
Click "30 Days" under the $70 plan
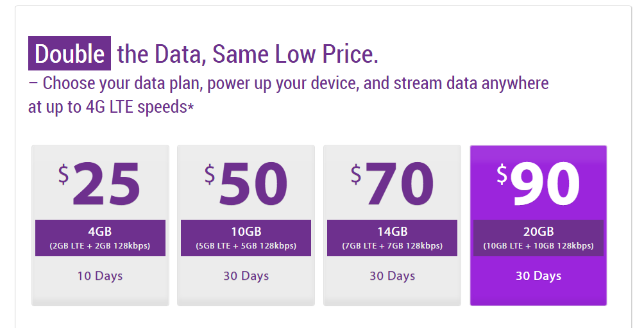point(392,276)
